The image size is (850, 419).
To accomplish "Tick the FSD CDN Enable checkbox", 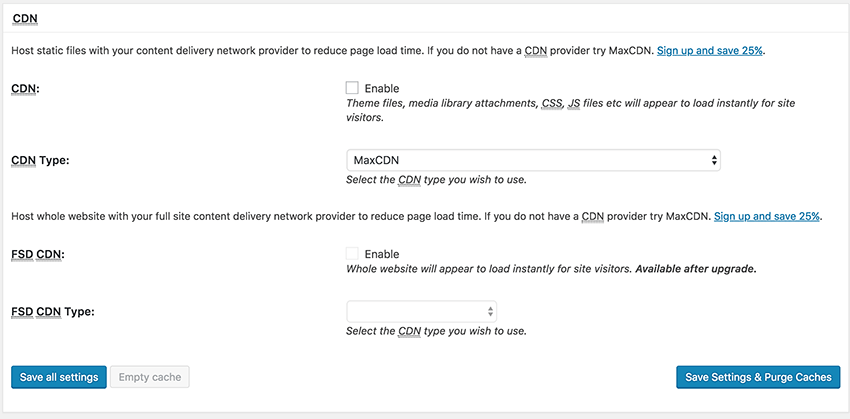I will tap(352, 254).
